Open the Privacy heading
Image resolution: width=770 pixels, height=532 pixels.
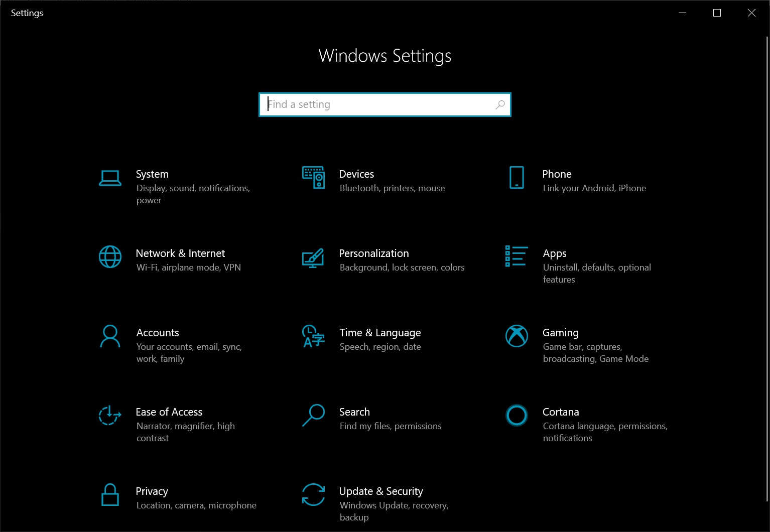coord(152,491)
